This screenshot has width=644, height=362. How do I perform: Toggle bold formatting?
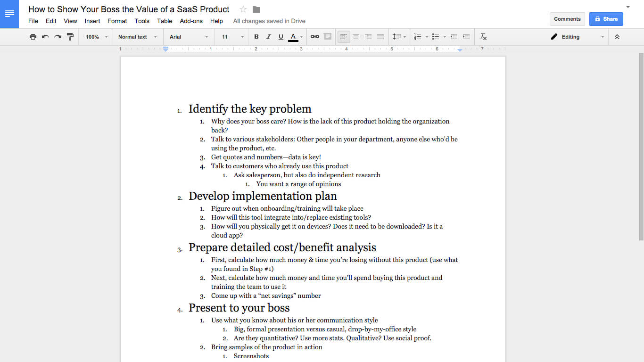256,37
